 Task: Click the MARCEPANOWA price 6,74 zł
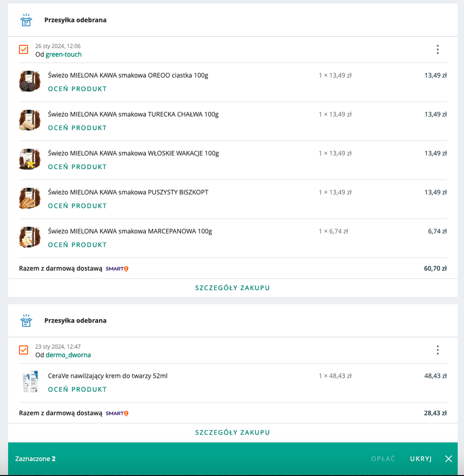click(x=437, y=231)
